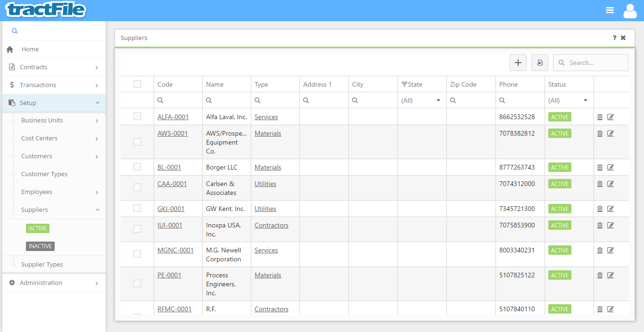Check the BL-0001 row checkbox
644x332 pixels.
137,167
